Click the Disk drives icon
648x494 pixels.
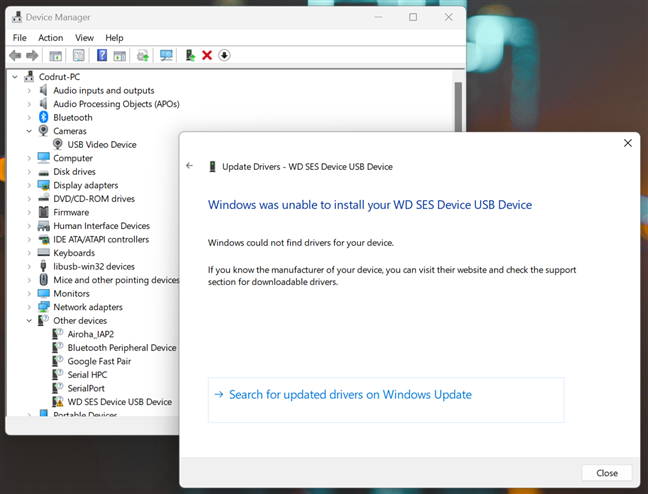click(43, 172)
